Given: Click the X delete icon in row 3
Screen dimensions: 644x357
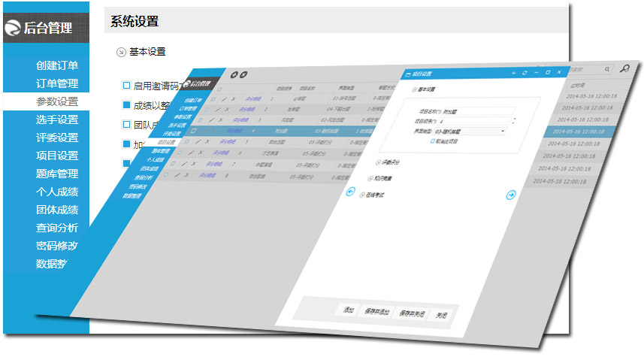Looking at the screenshot, I should pos(221,120).
